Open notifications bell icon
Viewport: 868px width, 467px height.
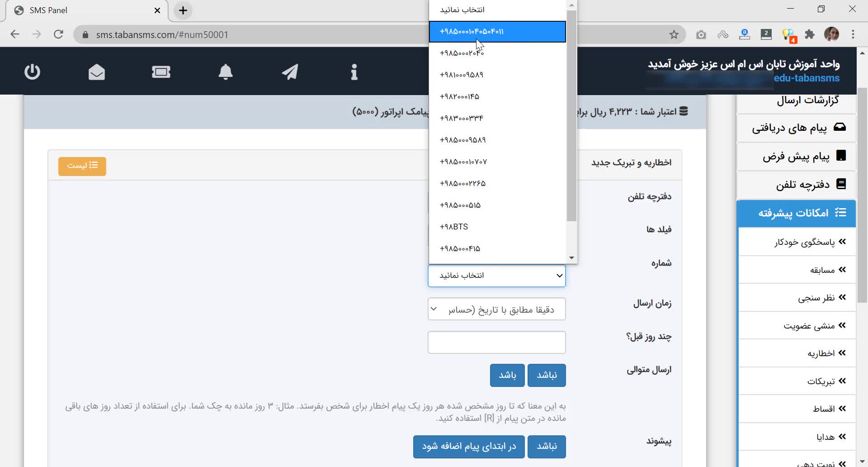tap(226, 72)
